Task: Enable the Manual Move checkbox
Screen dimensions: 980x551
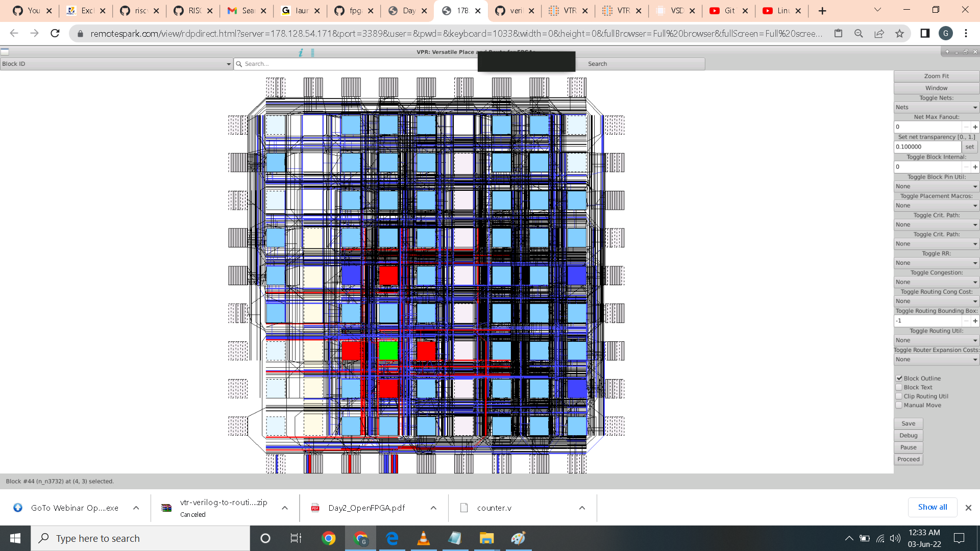Action: [899, 405]
